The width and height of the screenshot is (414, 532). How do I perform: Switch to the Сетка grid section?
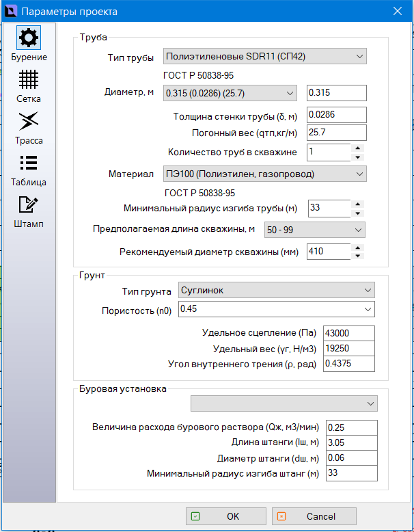pos(29,87)
